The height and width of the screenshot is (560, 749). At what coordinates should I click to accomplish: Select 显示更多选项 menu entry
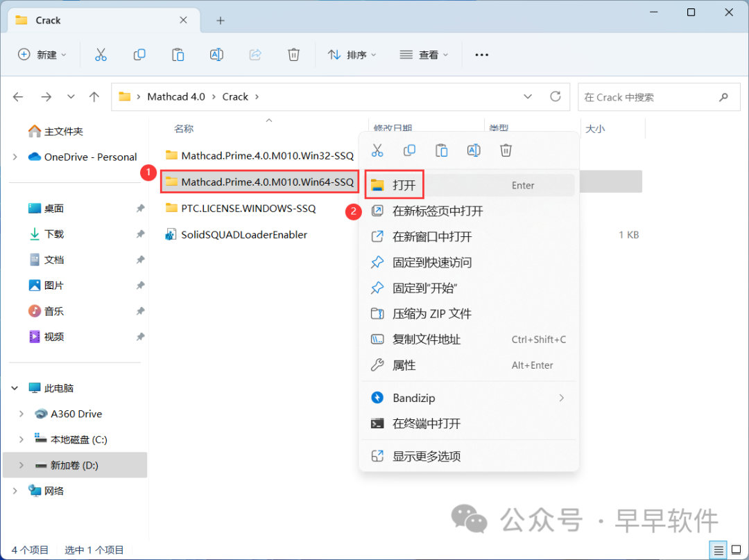pos(469,457)
